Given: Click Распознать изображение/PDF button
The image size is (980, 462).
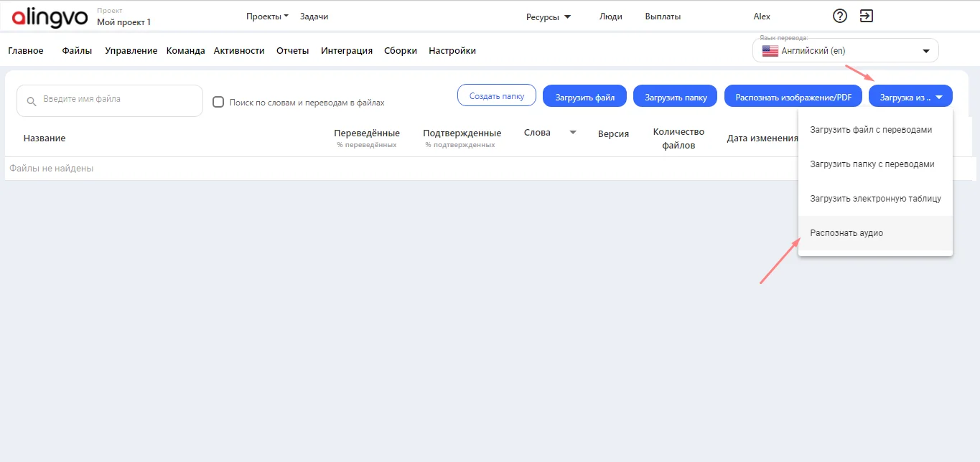Looking at the screenshot, I should [793, 97].
